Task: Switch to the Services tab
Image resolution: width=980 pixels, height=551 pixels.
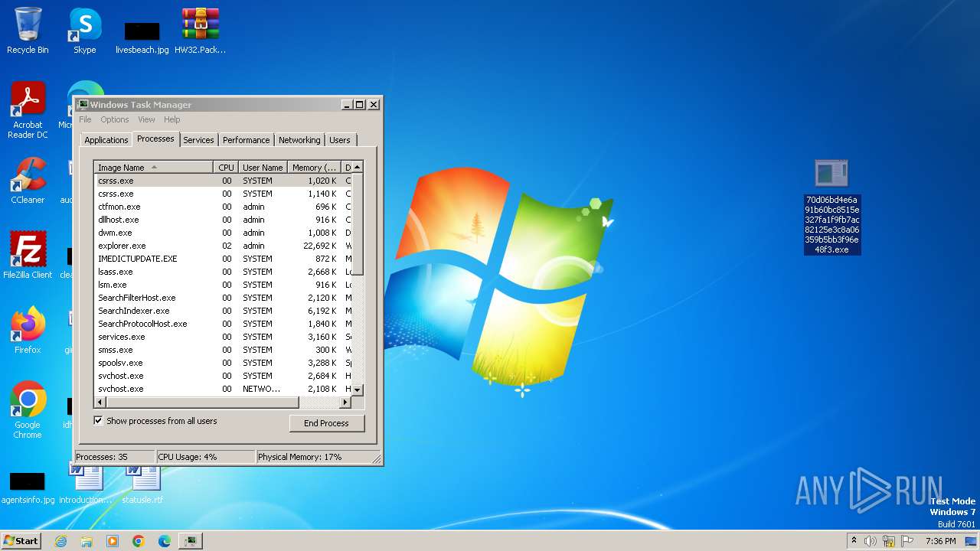Action: click(x=198, y=140)
